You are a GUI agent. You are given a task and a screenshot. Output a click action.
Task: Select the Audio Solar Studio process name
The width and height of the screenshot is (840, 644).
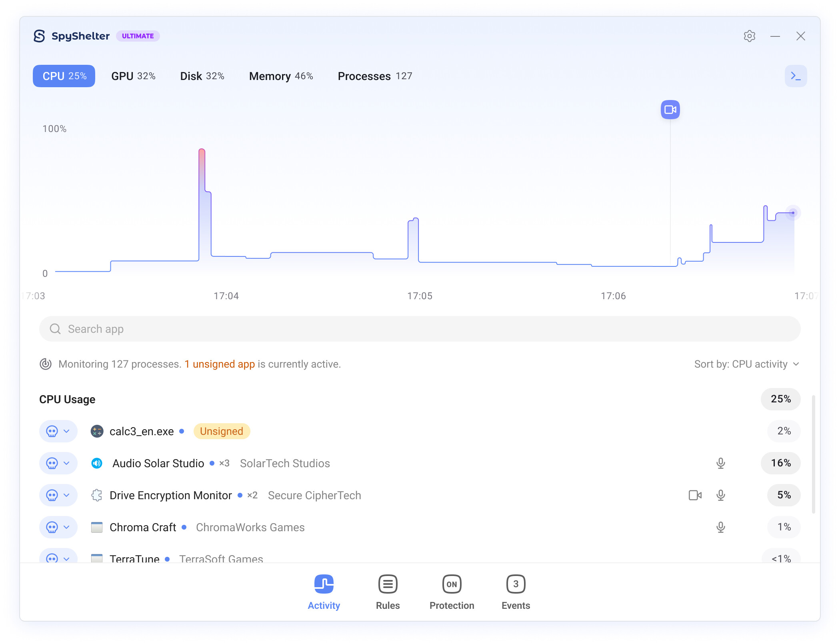click(158, 463)
